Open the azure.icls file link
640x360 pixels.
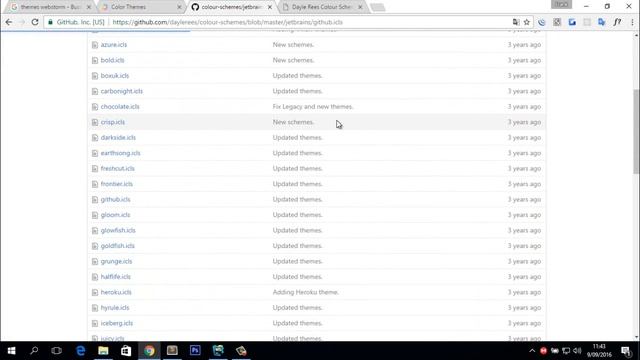113,45
